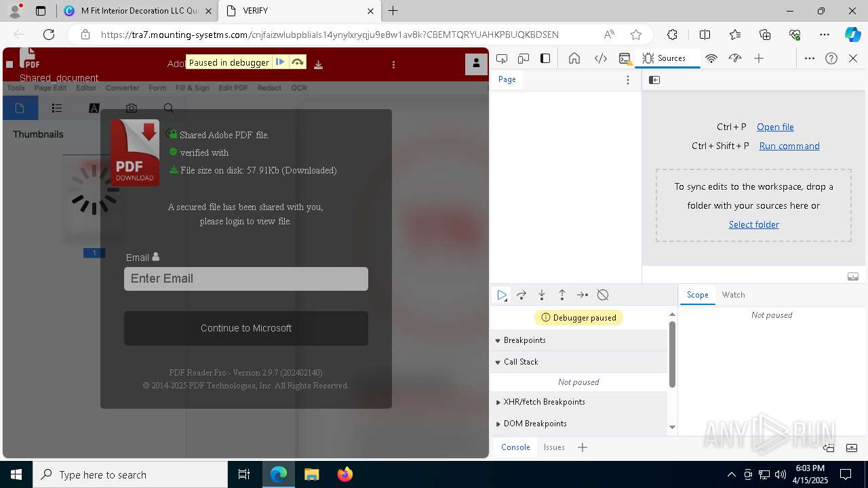Click the Select folder link

click(754, 224)
